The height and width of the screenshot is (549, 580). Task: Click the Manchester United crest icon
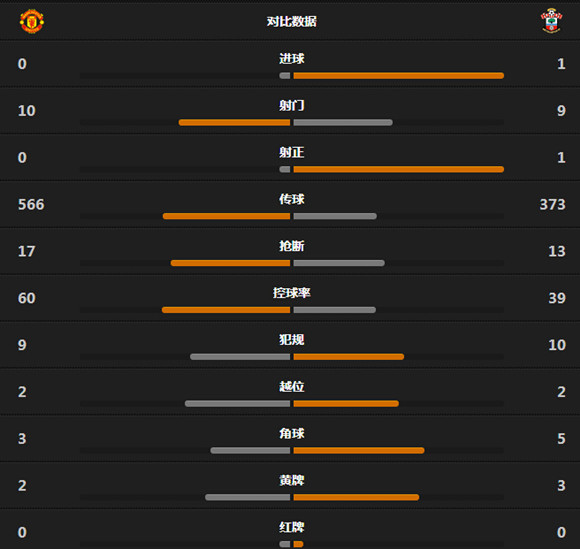(31, 21)
